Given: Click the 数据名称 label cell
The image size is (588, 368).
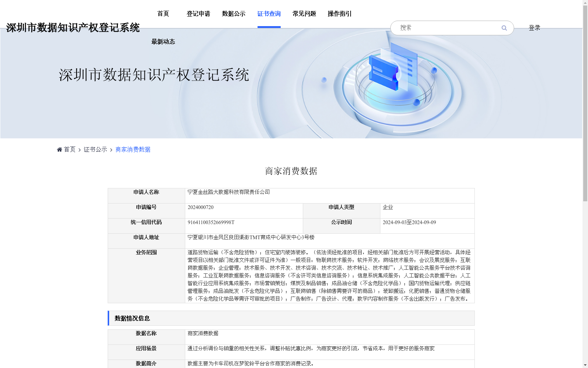Looking at the screenshot, I should [146, 337].
